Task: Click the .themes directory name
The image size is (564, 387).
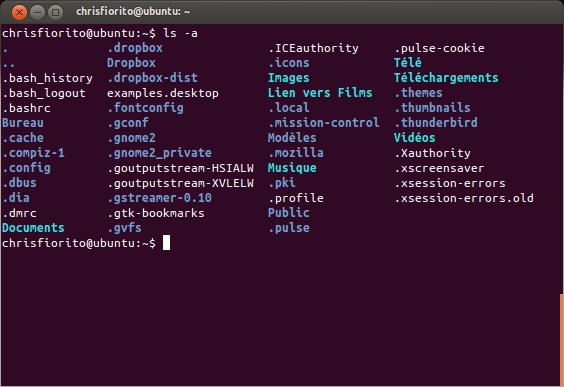Action: pos(418,93)
